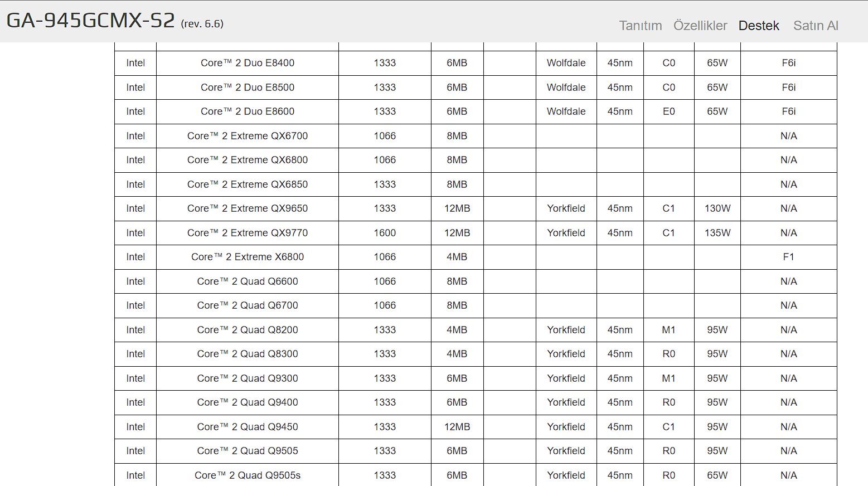
Task: Click the GA-945GCMX-S2 product title
Action: click(91, 21)
